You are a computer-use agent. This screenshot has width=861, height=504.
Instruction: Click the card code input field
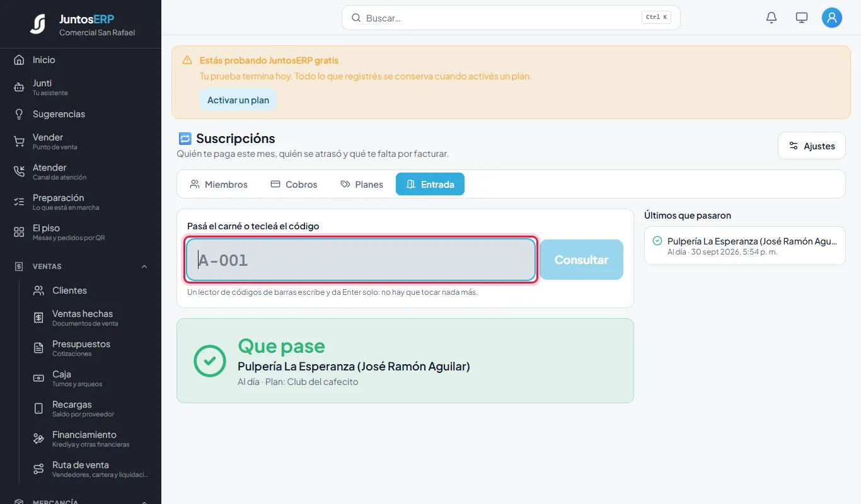coord(361,260)
